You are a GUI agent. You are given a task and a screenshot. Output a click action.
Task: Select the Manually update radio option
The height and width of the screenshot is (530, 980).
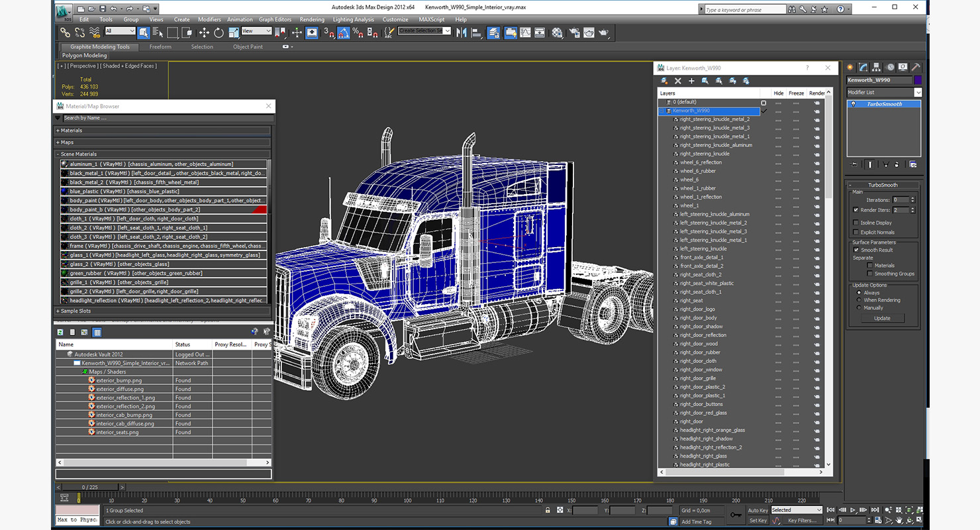coord(859,308)
